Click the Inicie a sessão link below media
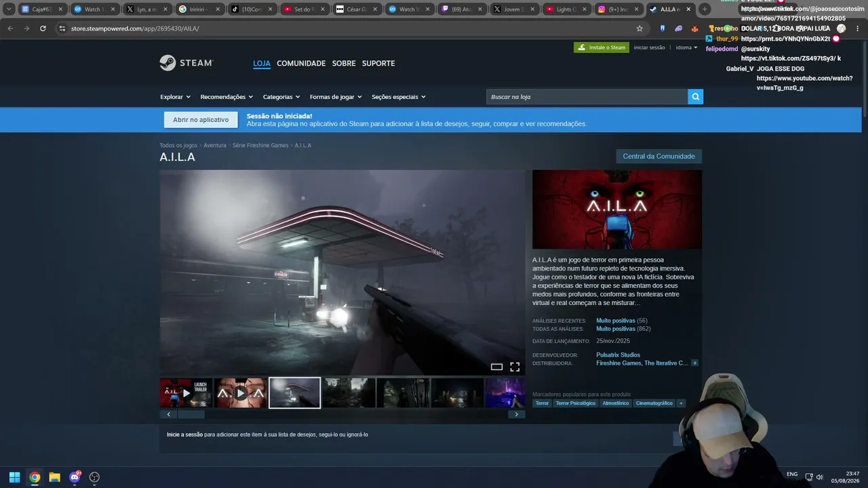Viewport: 868px width, 488px height. [184, 434]
